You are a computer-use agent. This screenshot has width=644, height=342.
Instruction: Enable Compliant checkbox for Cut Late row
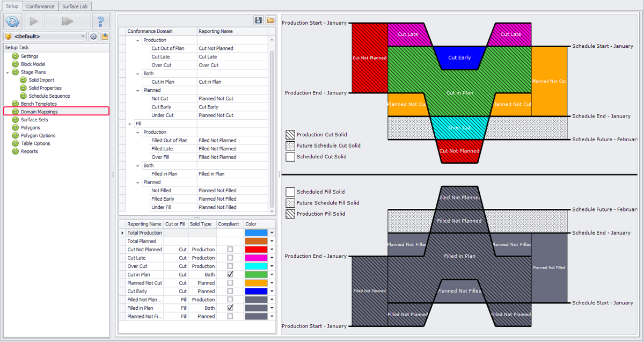click(x=230, y=258)
